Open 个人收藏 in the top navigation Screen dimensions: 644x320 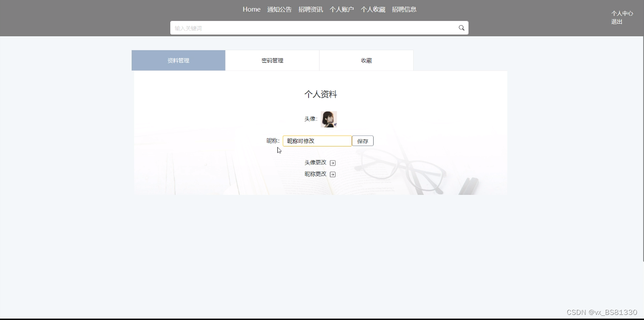373,9
